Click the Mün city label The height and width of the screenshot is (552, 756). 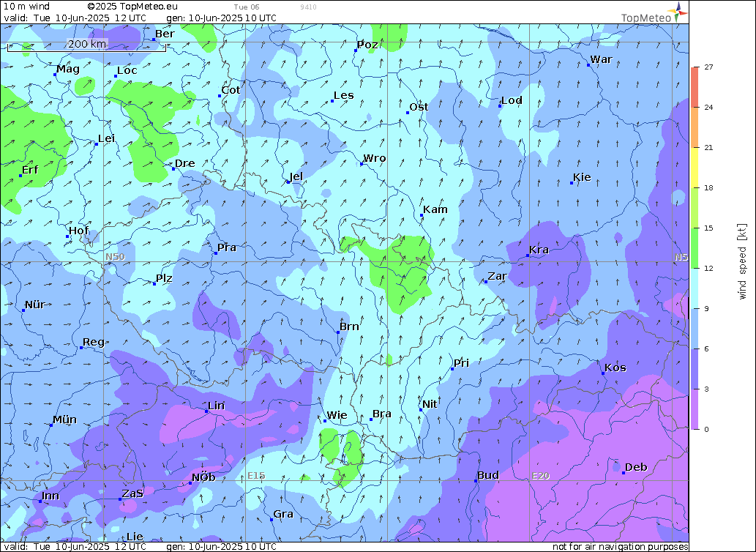coord(64,419)
